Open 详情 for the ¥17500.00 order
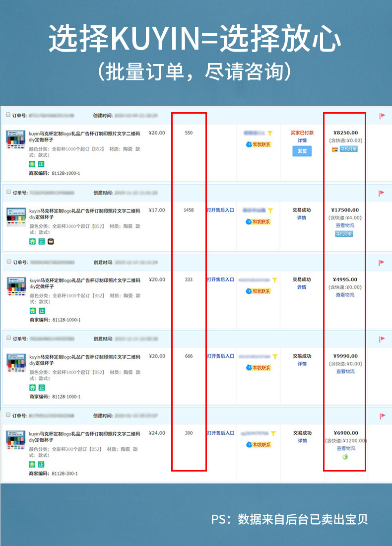 coord(302,217)
